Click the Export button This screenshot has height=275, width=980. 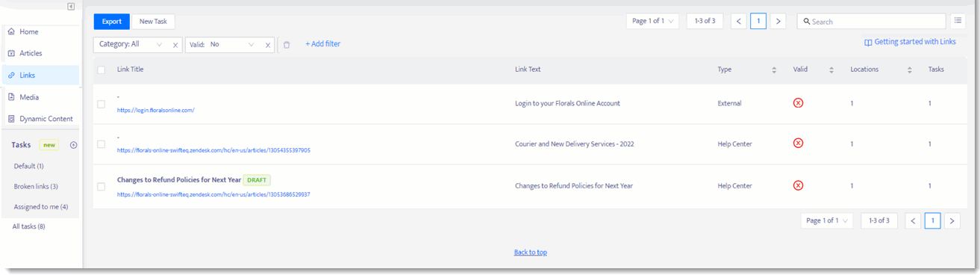click(x=112, y=22)
